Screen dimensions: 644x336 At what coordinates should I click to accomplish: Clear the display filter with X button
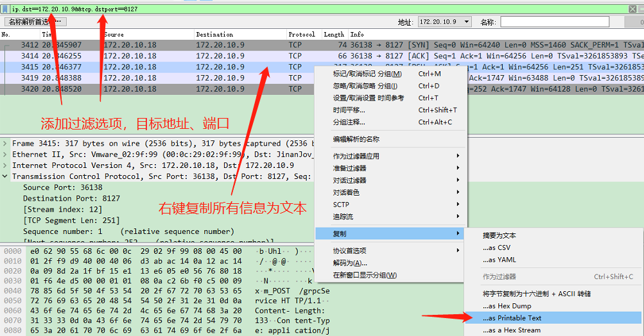[632, 8]
